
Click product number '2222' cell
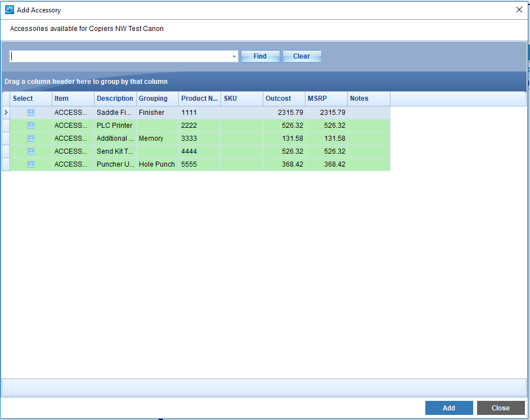click(x=200, y=126)
